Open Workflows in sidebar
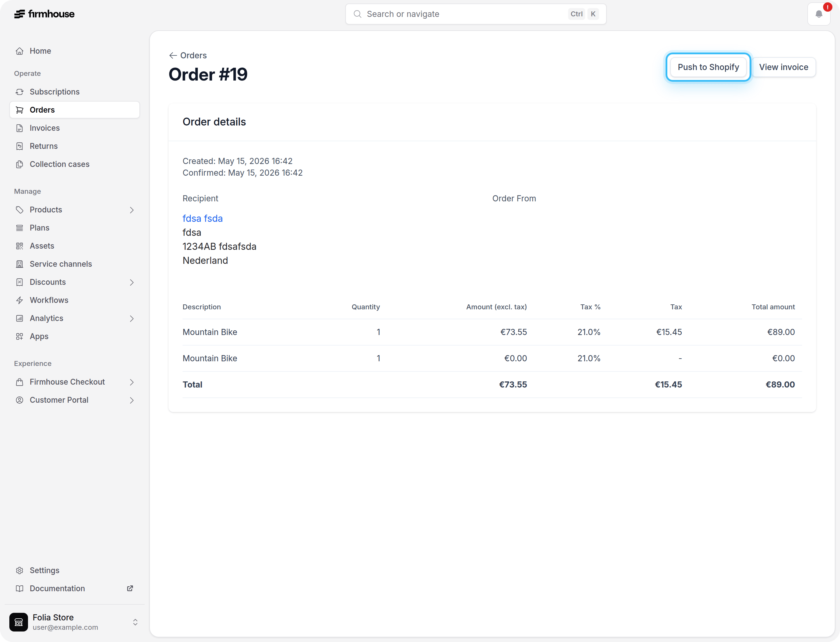 point(74,300)
